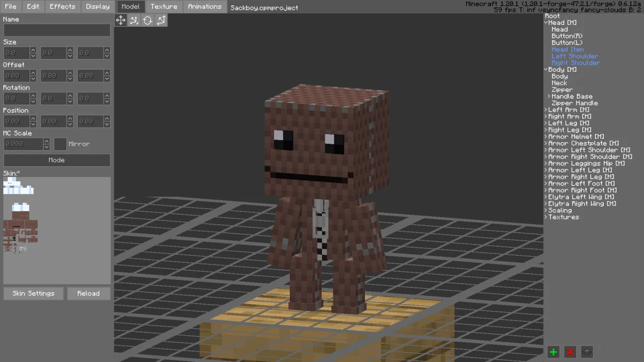The width and height of the screenshot is (644, 362).
Task: Click the first Position value field
Action: coord(17,121)
